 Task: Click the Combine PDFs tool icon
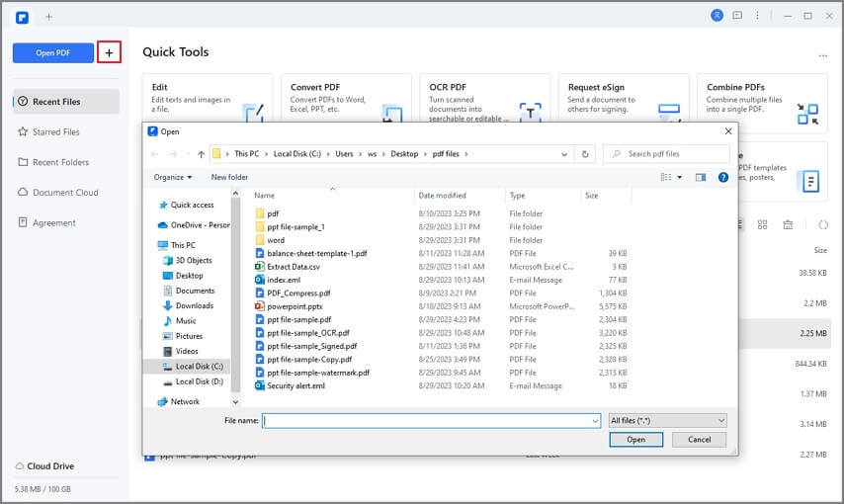(x=807, y=114)
